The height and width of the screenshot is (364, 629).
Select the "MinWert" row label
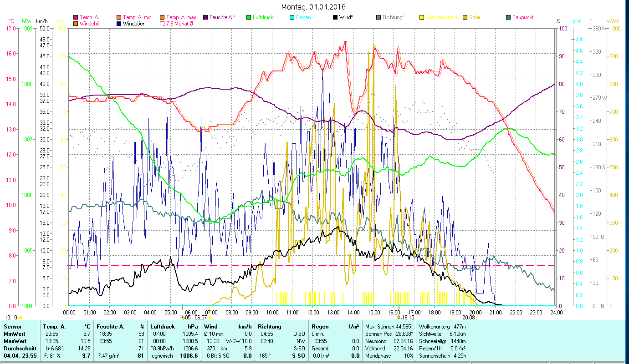pyautogui.click(x=14, y=334)
